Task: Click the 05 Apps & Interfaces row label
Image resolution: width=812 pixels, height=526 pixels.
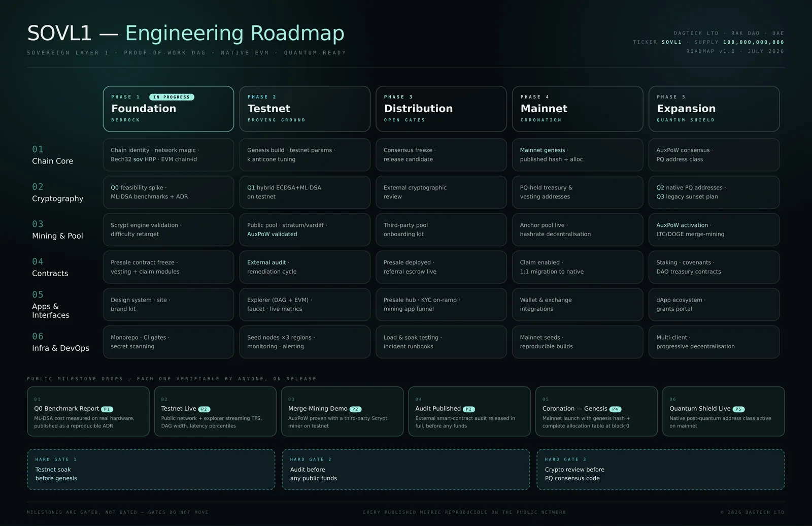Action: [x=51, y=305]
